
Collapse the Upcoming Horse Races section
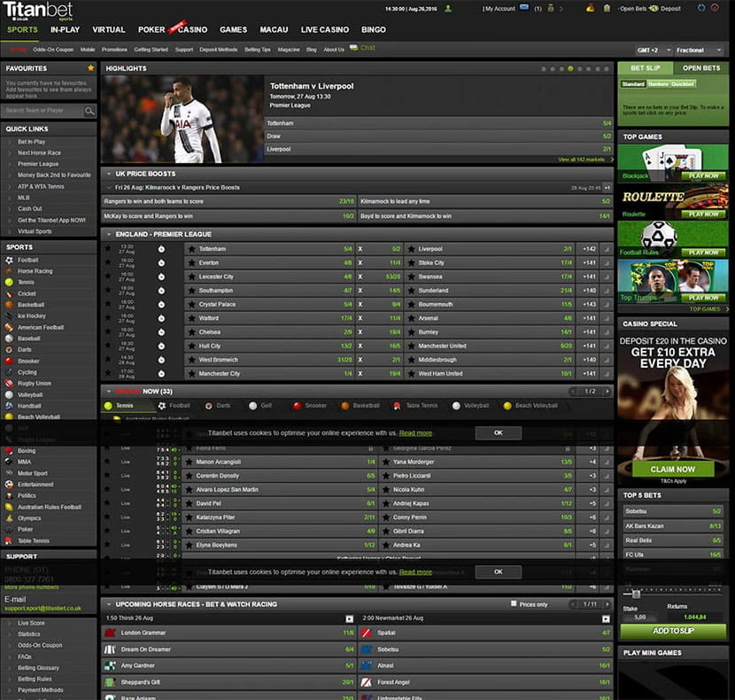[109, 604]
